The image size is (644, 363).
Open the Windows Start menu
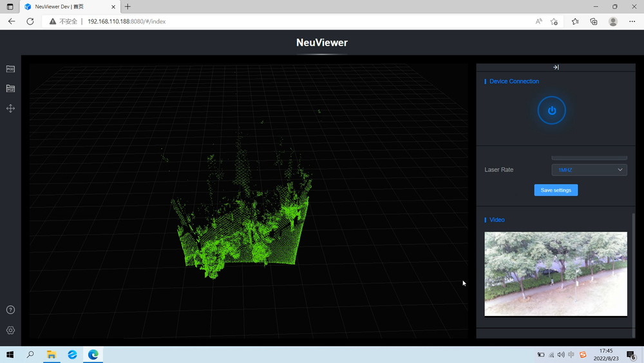(x=10, y=355)
